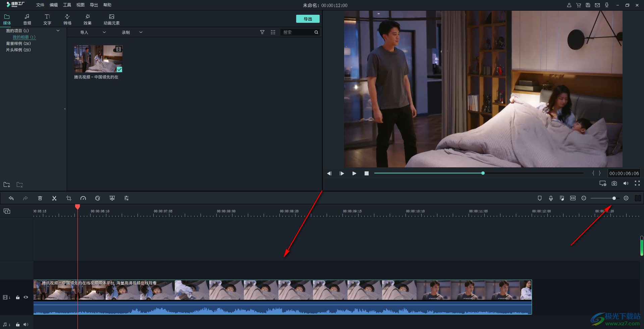Select the crop tool

pyautogui.click(x=69, y=198)
